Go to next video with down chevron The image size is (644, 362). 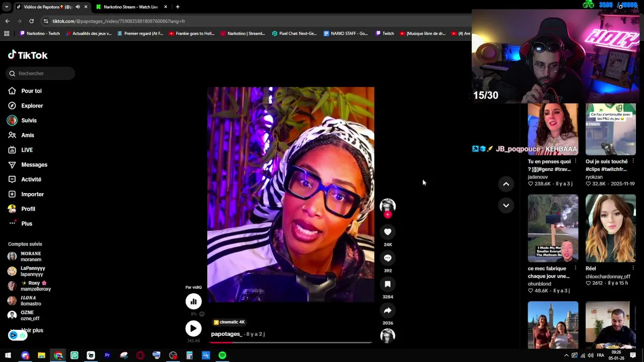click(506, 205)
